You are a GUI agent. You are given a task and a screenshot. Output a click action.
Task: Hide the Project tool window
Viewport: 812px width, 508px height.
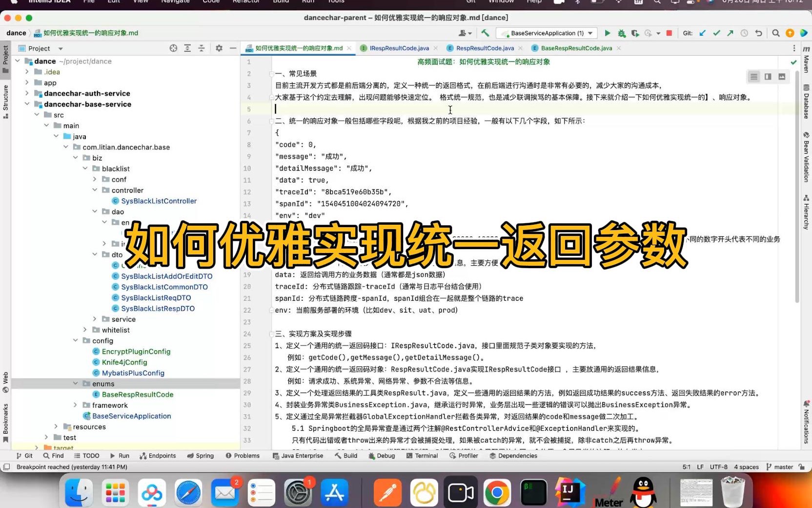click(233, 48)
